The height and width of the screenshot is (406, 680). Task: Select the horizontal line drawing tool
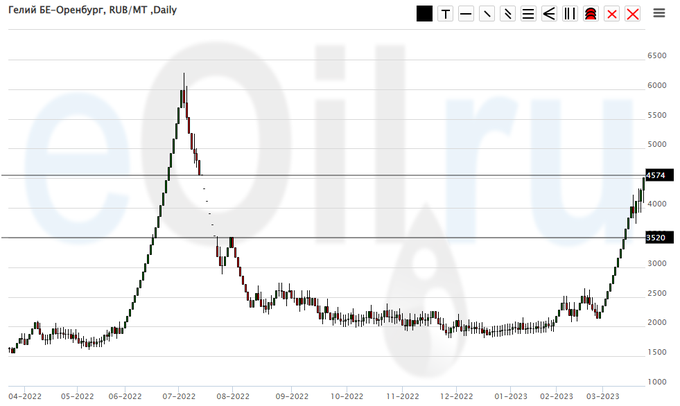tap(466, 14)
